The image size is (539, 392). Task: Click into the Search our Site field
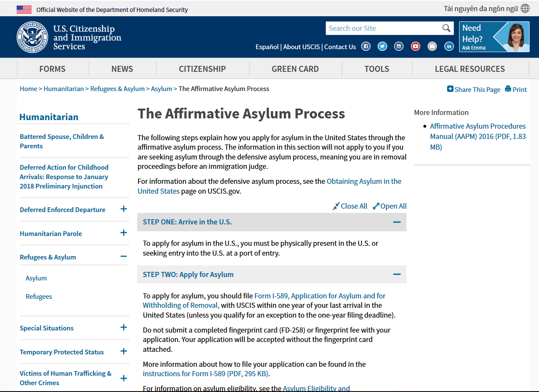(x=383, y=28)
